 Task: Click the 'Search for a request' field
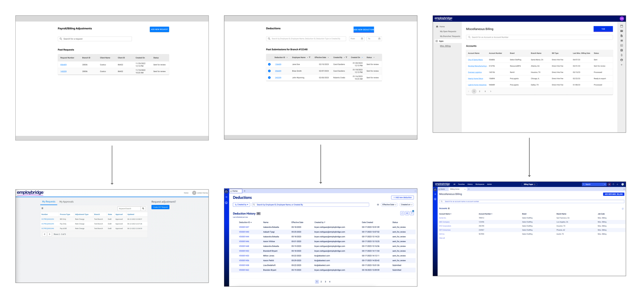click(95, 39)
